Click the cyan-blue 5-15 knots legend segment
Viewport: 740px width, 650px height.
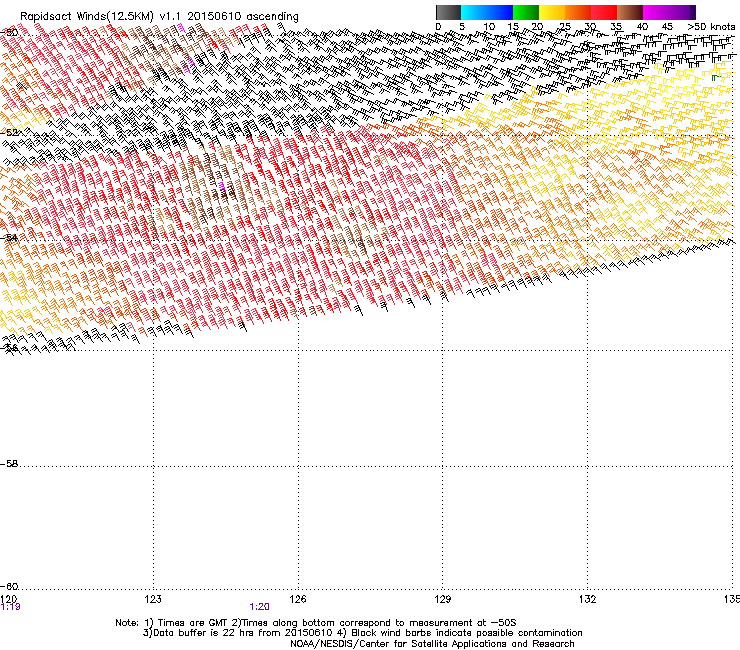(487, 12)
